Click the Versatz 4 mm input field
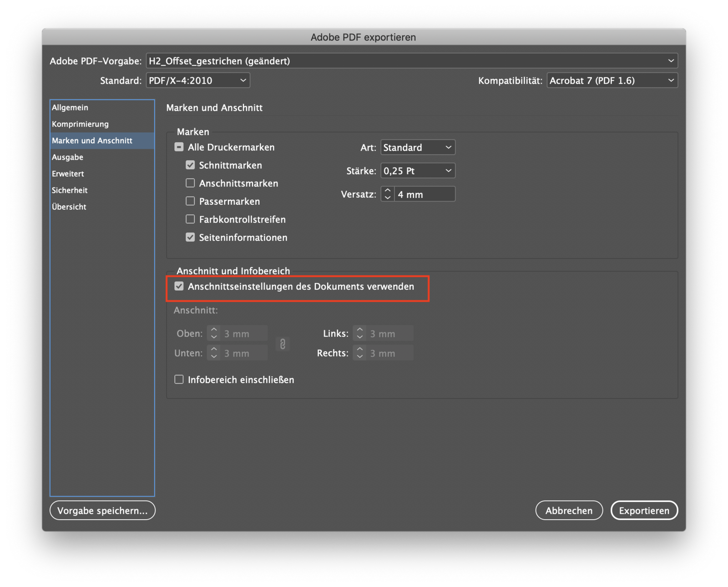The height and width of the screenshot is (587, 728). 424,194
